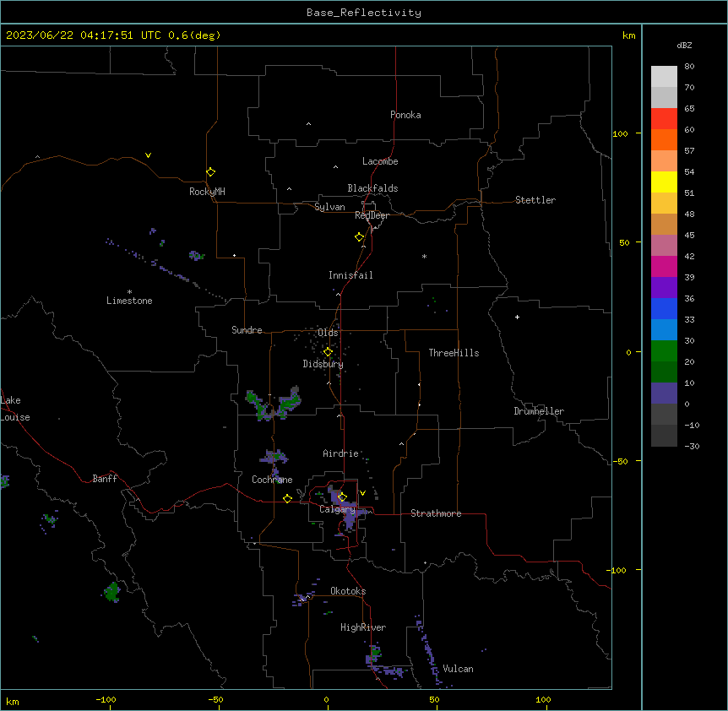Click the yellow diamond marker in Calgary
The height and width of the screenshot is (711, 728).
342,497
